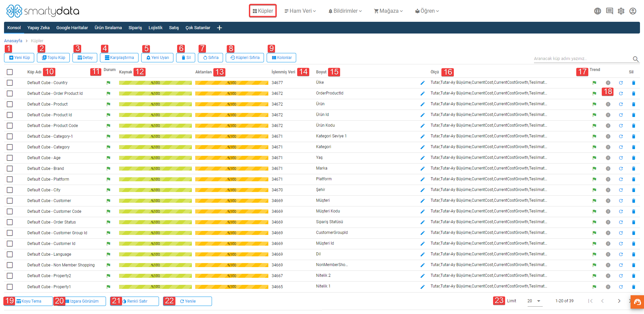Image resolution: width=644 pixels, height=314 pixels.
Task: Click trend flag for Default Cube - Country
Action: pos(594,83)
